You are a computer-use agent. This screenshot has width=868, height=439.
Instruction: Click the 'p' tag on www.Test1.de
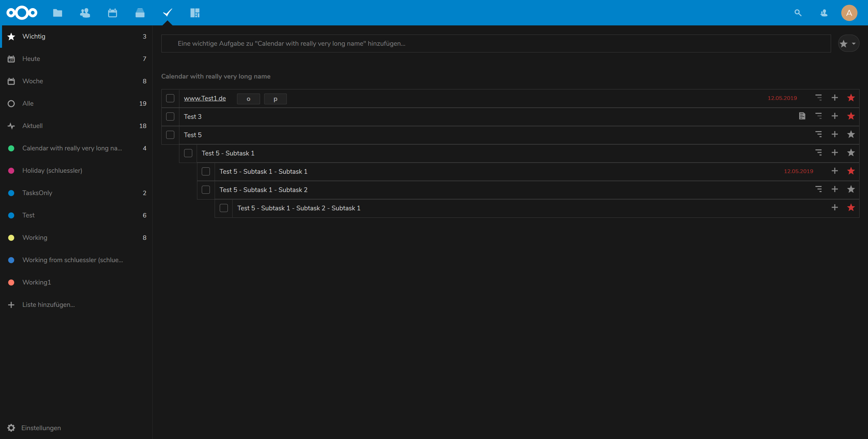click(x=275, y=99)
